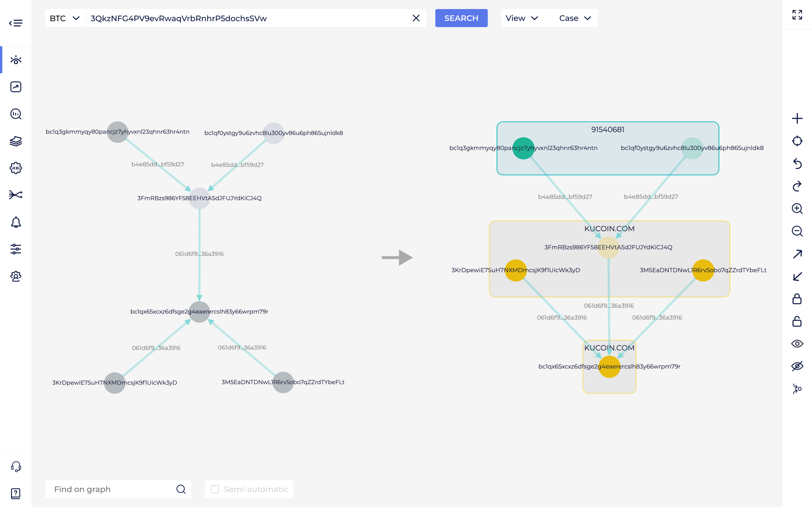This screenshot has width=812, height=508.
Task: Open the BTC currency dropdown
Action: click(65, 18)
